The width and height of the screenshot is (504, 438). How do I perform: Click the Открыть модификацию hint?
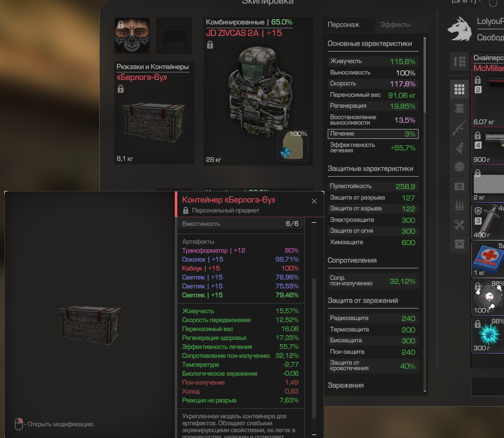[x=54, y=424]
